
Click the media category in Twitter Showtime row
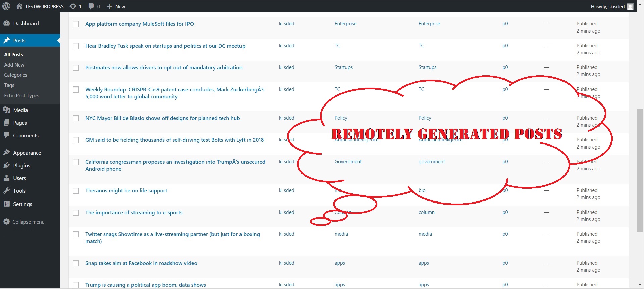(341, 234)
